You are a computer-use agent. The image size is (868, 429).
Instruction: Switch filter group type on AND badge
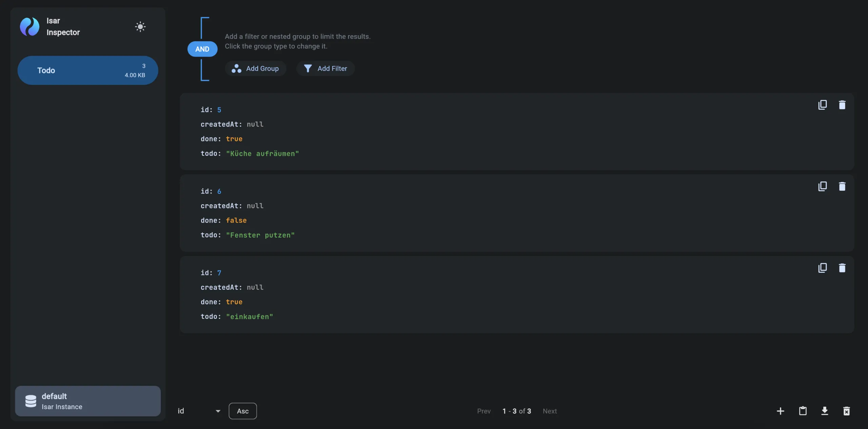(x=202, y=49)
